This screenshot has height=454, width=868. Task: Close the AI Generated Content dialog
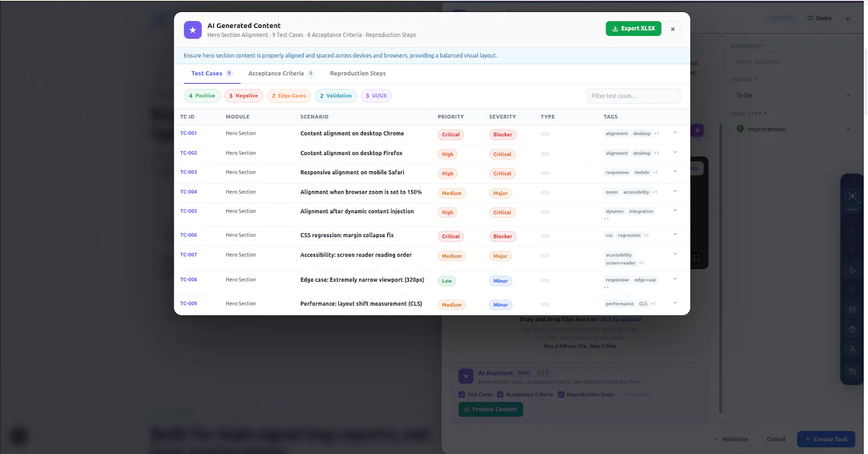(673, 29)
